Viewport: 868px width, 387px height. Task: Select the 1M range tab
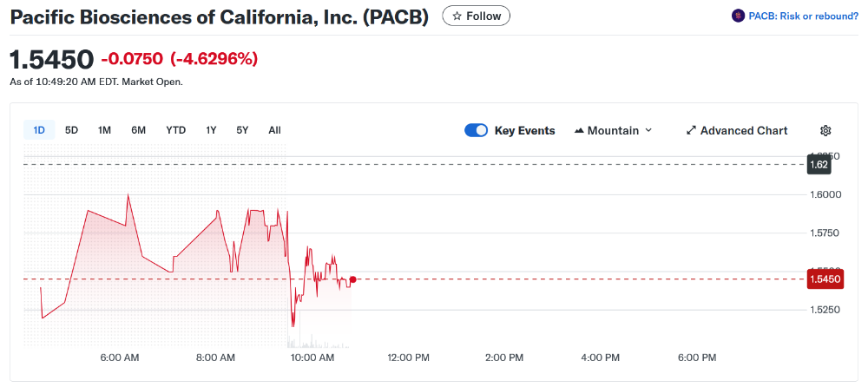point(104,130)
